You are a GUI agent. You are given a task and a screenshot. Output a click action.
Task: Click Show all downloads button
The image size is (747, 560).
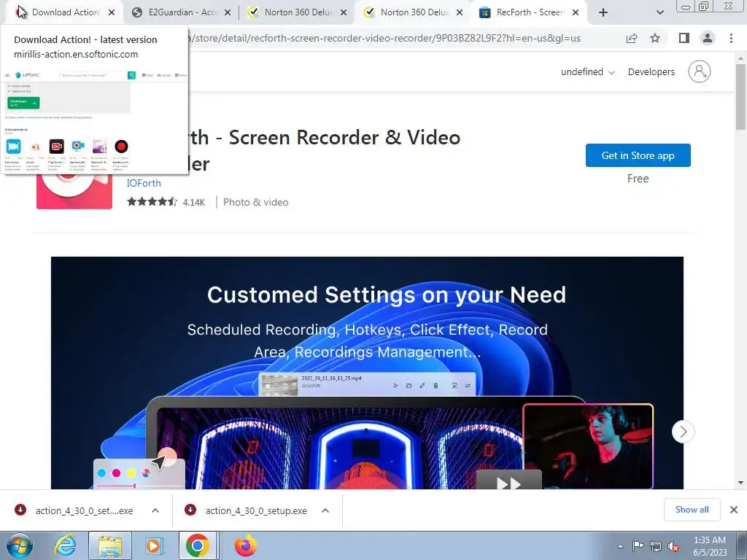click(692, 510)
